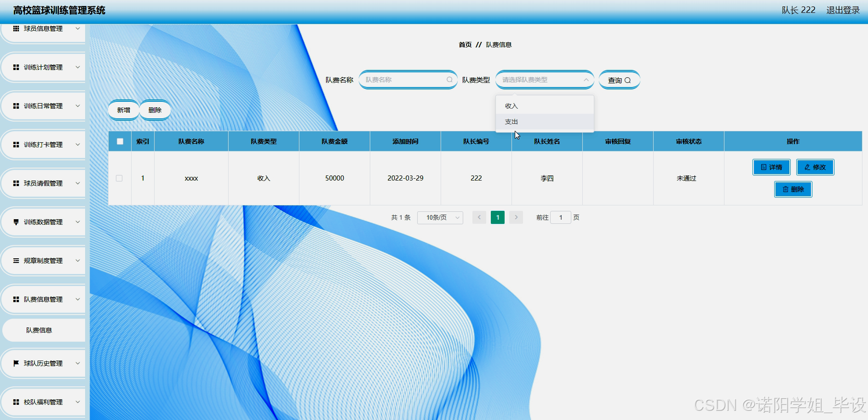This screenshot has height=420, width=868.
Task: Expand the 校队福利管理 menu chevron
Action: [x=78, y=402]
